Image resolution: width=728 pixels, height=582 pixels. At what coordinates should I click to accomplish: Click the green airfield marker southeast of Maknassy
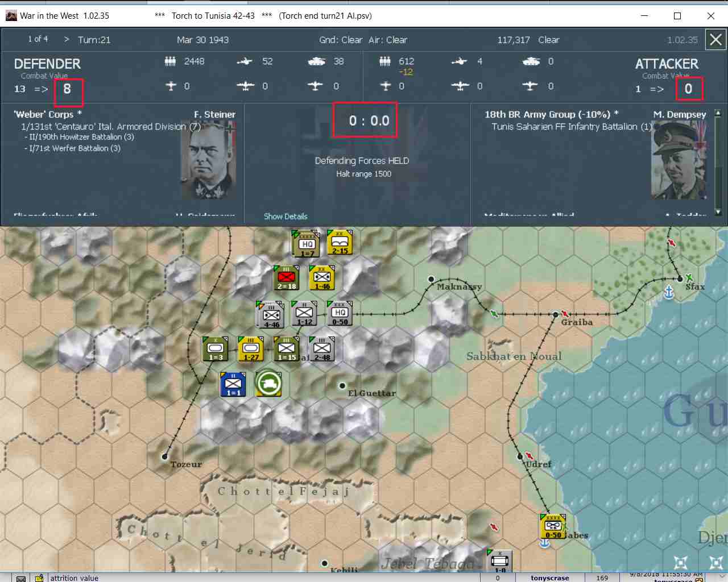[494, 314]
